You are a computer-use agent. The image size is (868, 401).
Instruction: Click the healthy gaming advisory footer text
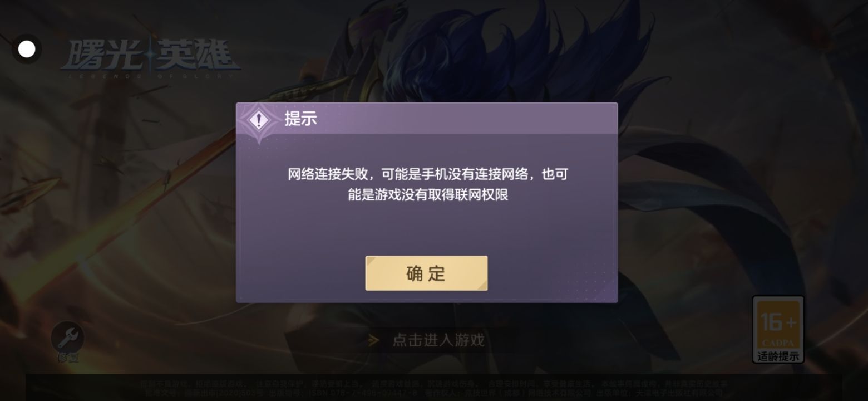(433, 384)
